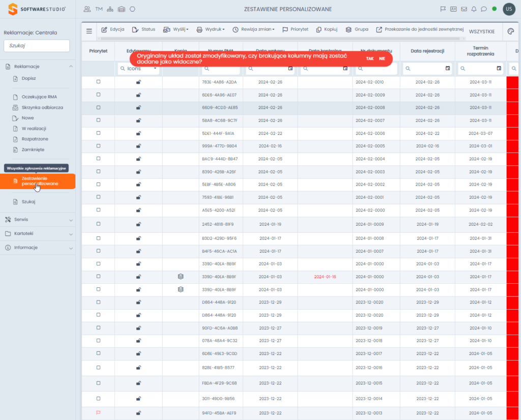Open W realizacji in the sidebar

[34, 128]
